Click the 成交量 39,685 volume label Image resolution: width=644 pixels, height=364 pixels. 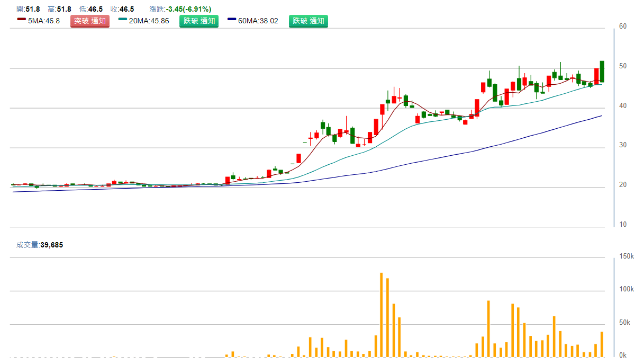[x=41, y=245]
